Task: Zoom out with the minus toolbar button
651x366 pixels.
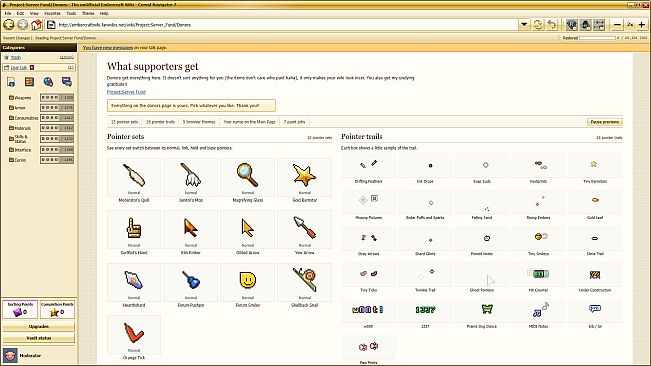Action: tap(617, 25)
